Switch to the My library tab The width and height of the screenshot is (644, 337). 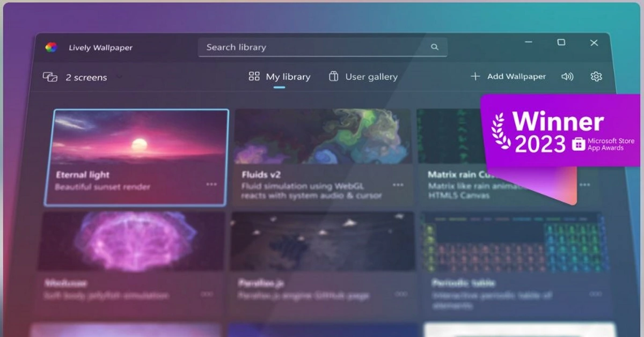(288, 77)
